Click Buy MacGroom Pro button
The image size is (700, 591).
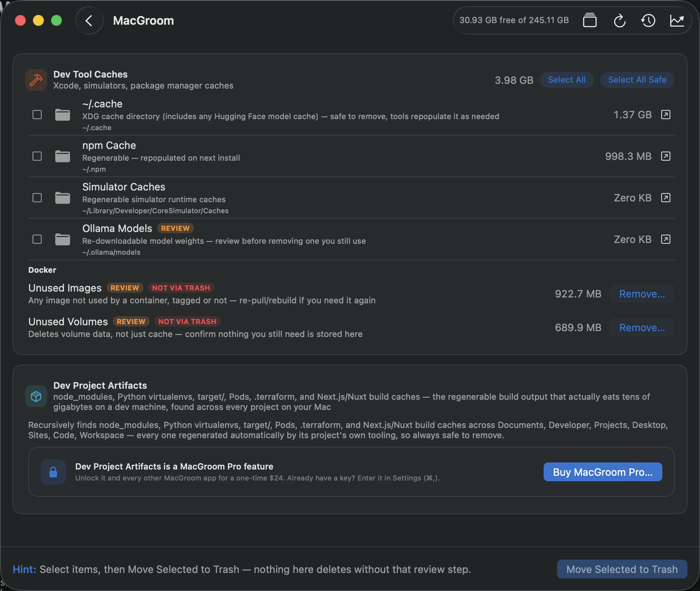click(x=603, y=472)
